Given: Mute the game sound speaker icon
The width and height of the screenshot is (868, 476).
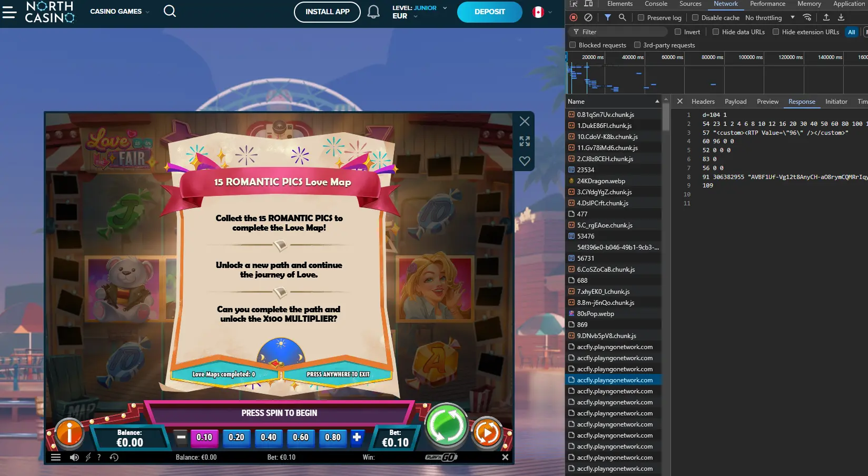Looking at the screenshot, I should click(x=74, y=457).
